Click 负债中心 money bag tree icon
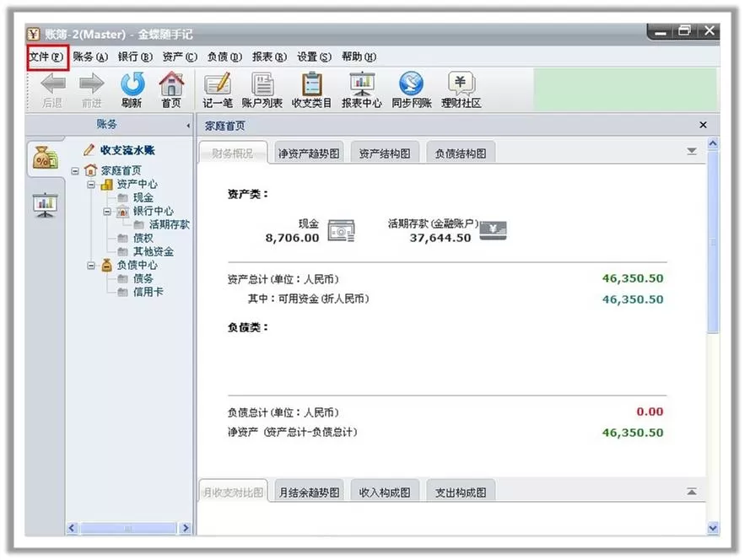 [x=106, y=265]
